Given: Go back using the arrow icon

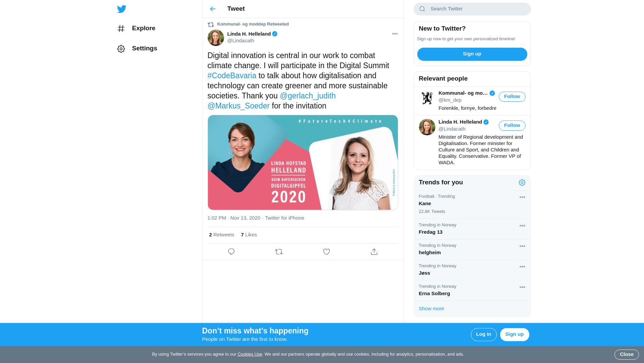Looking at the screenshot, I should point(213,9).
